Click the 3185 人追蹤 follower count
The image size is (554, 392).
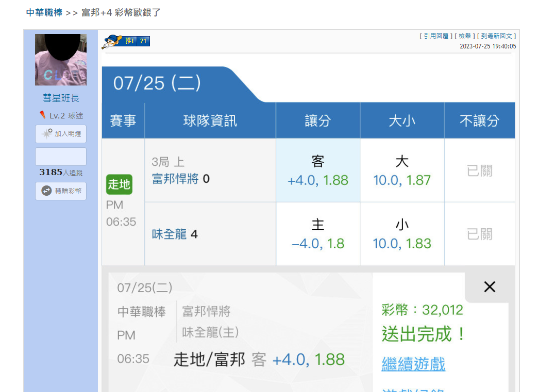coord(61,173)
